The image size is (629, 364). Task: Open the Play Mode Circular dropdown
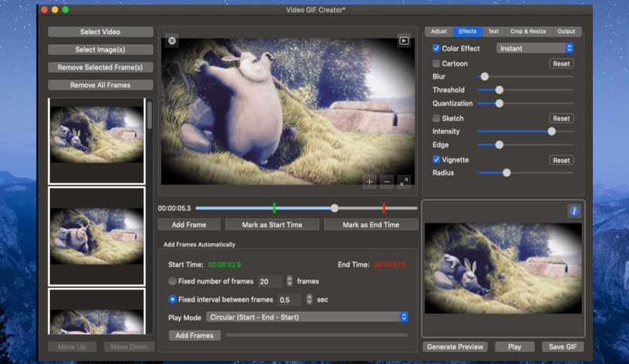coord(307,317)
